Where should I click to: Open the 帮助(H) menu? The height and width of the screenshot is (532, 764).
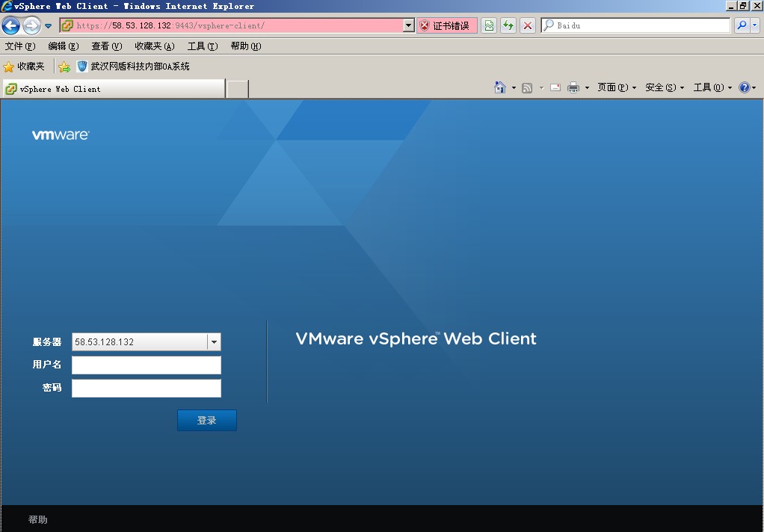click(x=245, y=46)
